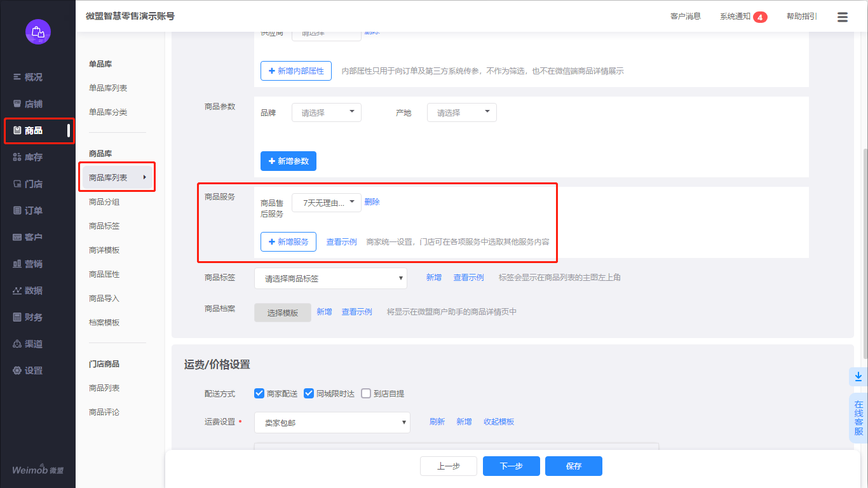Open 数据 data in sidebar
The height and width of the screenshot is (488, 868).
28,290
